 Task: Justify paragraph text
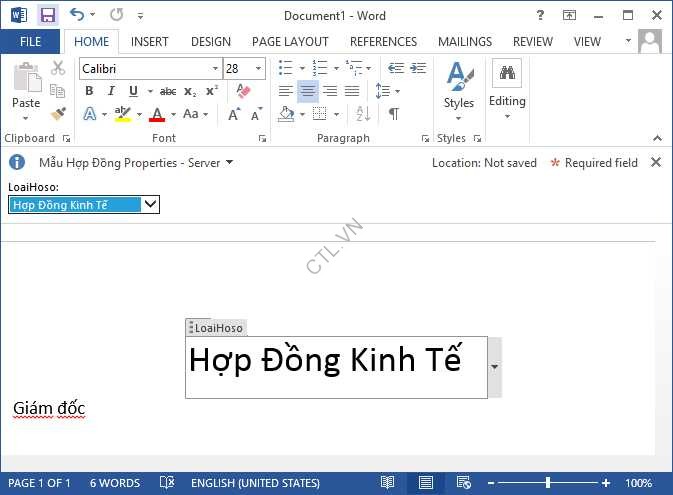(352, 91)
